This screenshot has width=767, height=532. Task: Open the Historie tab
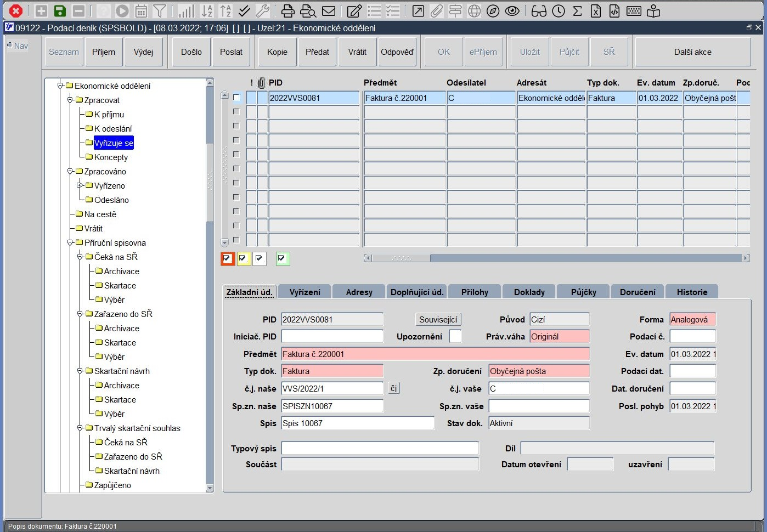[691, 292]
